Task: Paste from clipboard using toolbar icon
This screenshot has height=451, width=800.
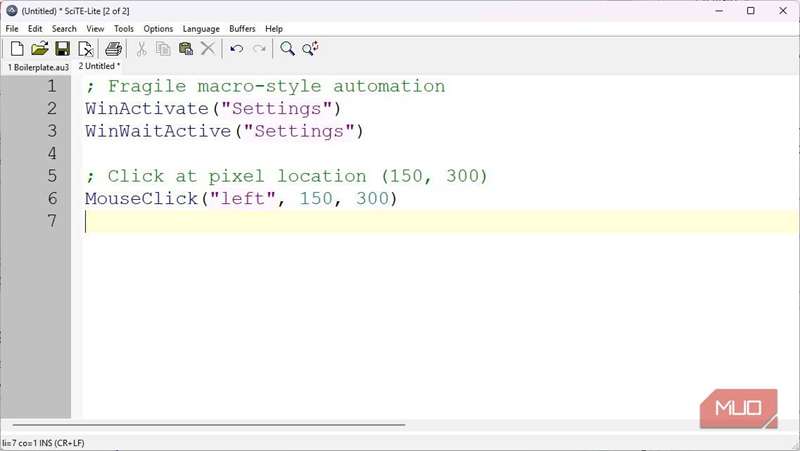Action: 185,48
